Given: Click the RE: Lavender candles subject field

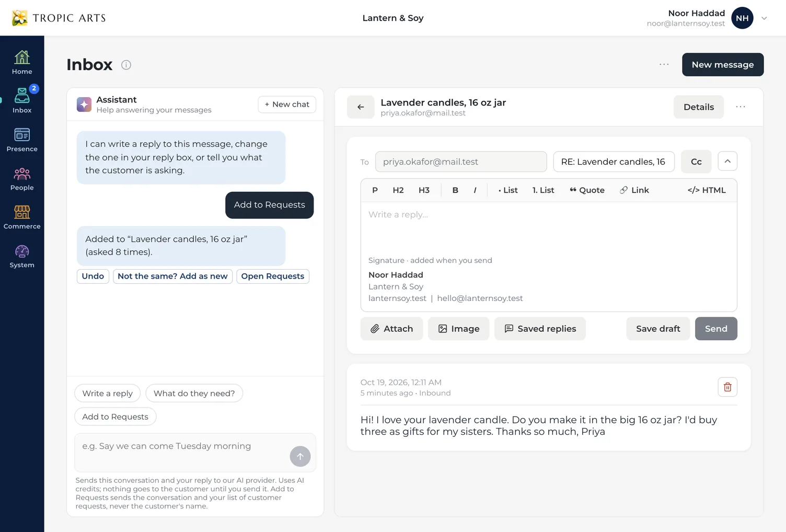Looking at the screenshot, I should click(614, 162).
